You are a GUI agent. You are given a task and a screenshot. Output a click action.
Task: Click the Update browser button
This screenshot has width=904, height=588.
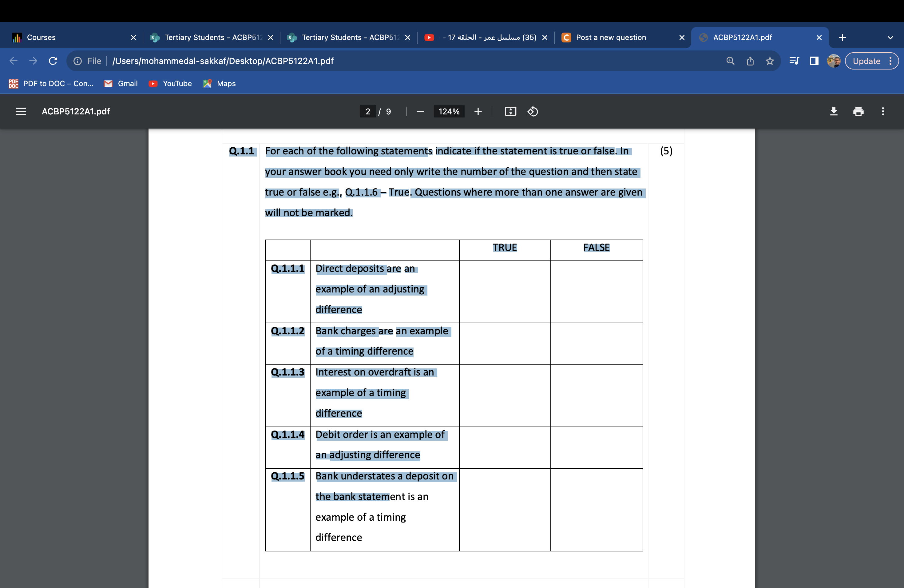tap(867, 61)
